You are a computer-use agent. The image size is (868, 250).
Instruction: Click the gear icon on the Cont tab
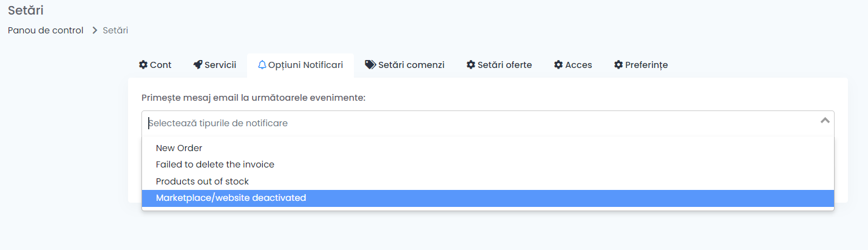click(143, 65)
